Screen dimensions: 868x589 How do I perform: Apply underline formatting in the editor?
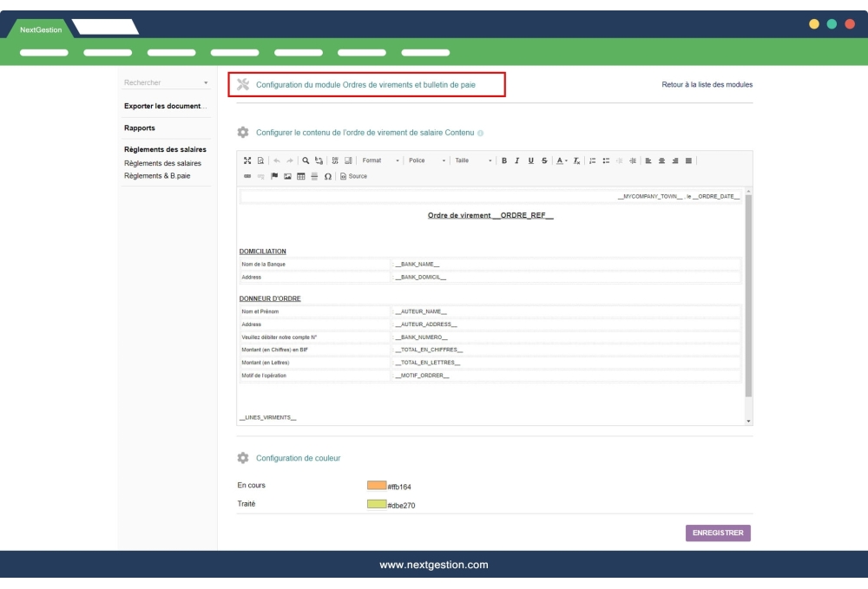531,160
